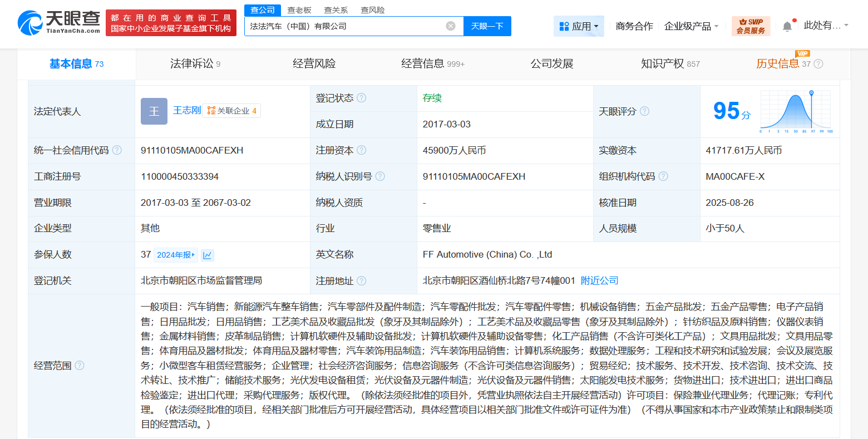Click the 关联企业 4 tag
Viewport: 868px width, 439px height.
(x=231, y=111)
